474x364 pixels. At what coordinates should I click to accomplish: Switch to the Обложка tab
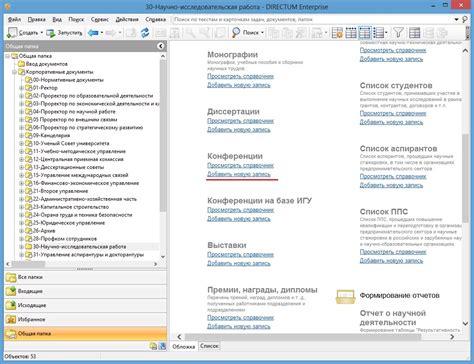tap(184, 346)
